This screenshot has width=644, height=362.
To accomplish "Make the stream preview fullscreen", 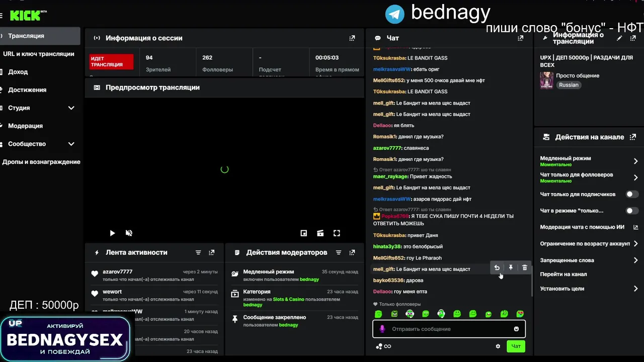I will (x=337, y=233).
